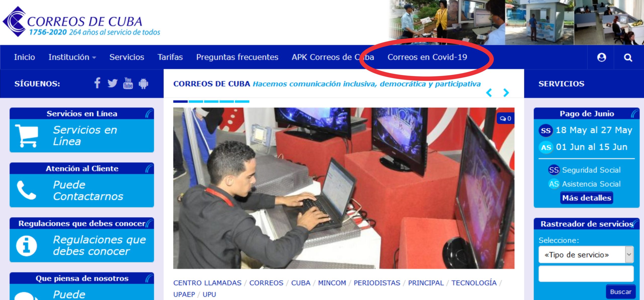
Task: Open the PERIODISTAS tag link
Action: [377, 283]
